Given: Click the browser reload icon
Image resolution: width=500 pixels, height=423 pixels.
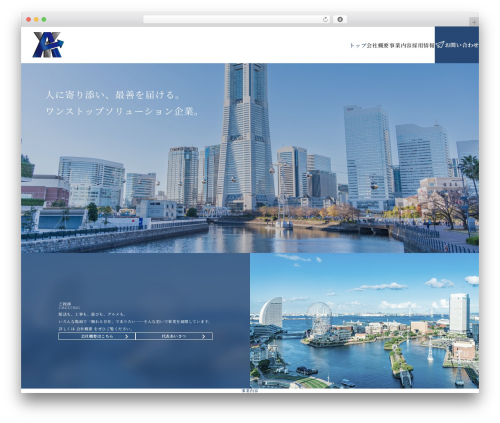Looking at the screenshot, I should coord(325,19).
